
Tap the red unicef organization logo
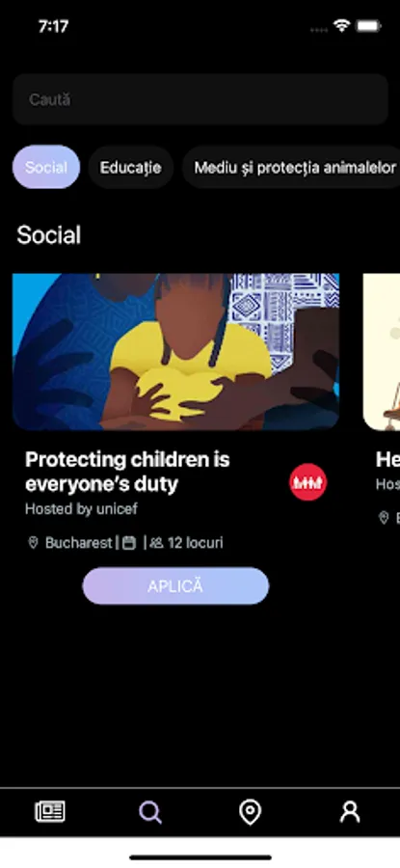click(308, 482)
